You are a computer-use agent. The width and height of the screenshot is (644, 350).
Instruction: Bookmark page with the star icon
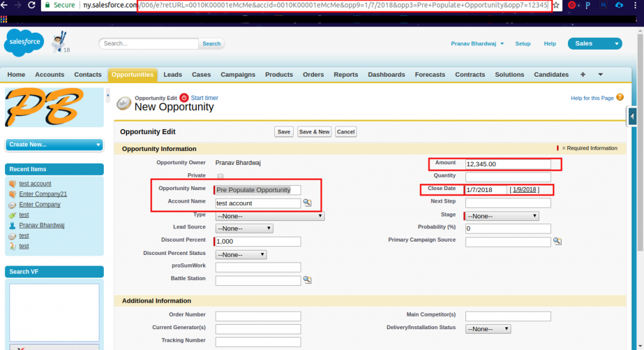coord(556,5)
